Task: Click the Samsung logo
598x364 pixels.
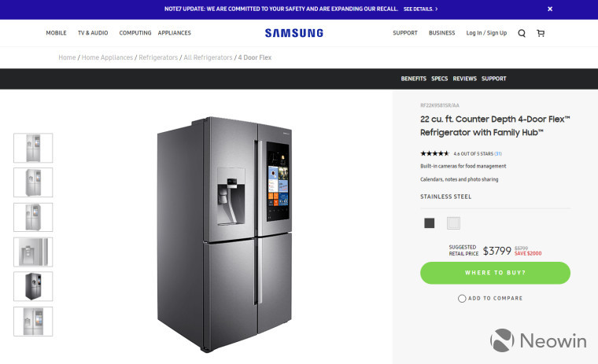Action: (294, 33)
